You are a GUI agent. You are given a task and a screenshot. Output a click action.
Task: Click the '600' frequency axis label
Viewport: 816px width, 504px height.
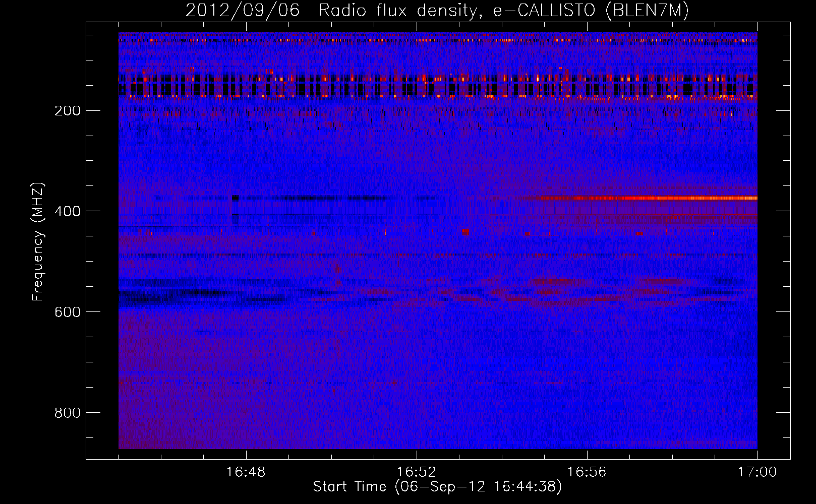click(x=67, y=312)
